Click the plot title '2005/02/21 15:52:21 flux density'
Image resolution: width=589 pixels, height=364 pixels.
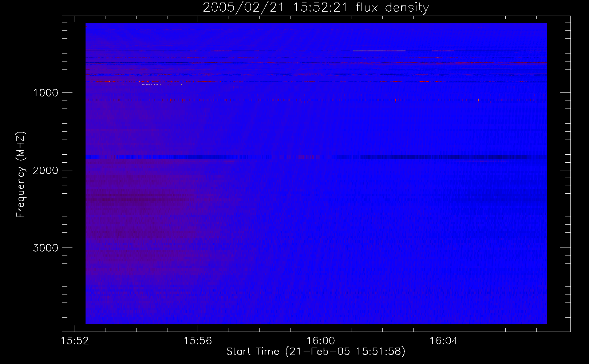[x=316, y=7]
